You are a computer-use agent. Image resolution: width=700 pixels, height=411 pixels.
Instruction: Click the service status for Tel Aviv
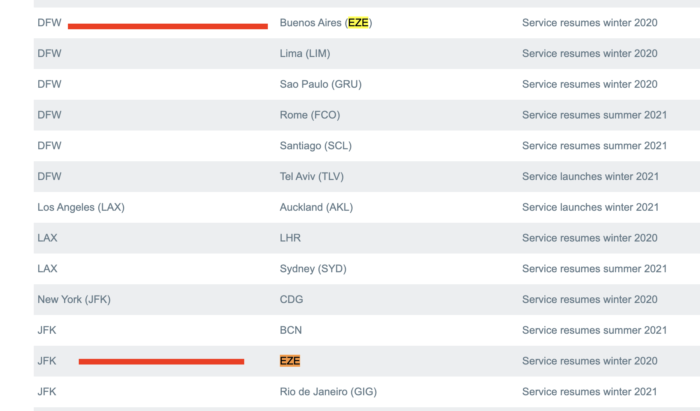pyautogui.click(x=590, y=177)
